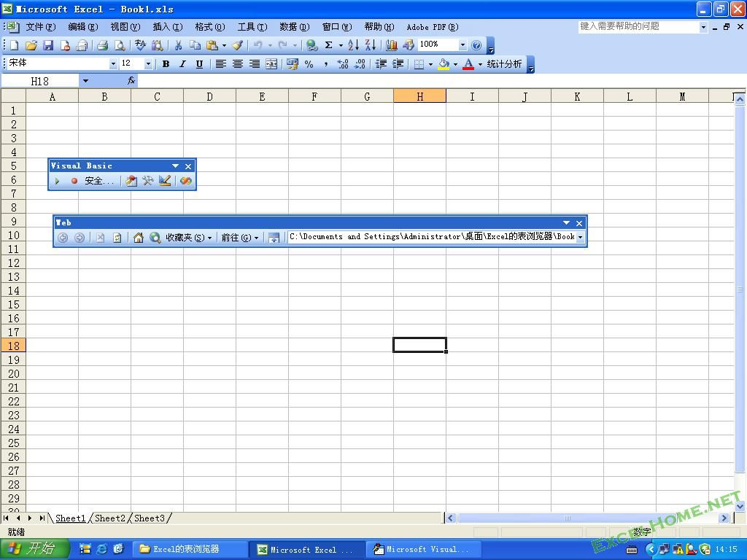The image size is (747, 560).
Task: Toggle Bold formatting
Action: point(166,64)
